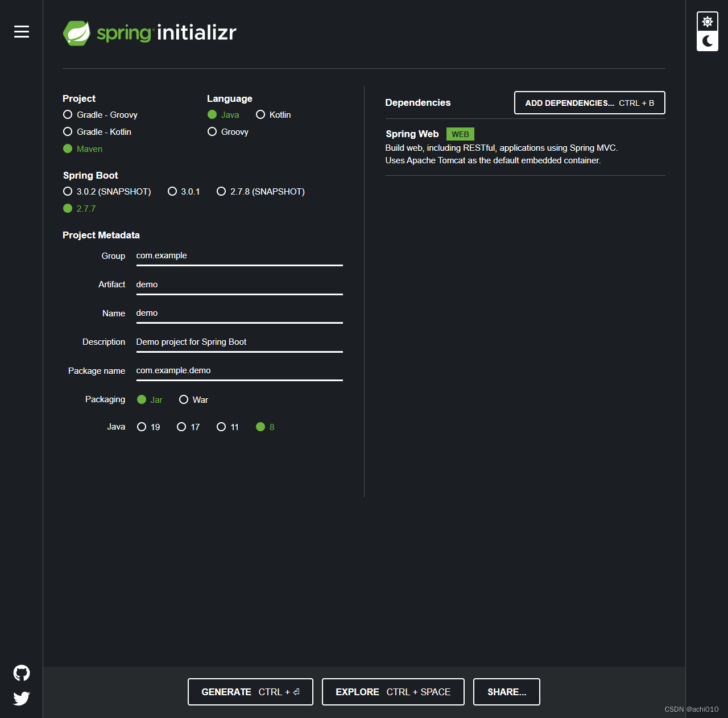Focus the Artifact input field

(239, 285)
